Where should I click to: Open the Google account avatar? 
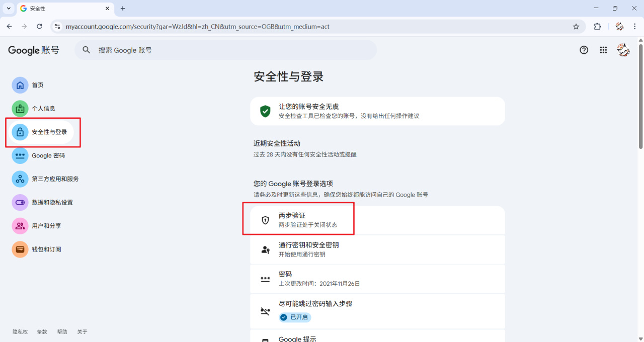click(623, 50)
